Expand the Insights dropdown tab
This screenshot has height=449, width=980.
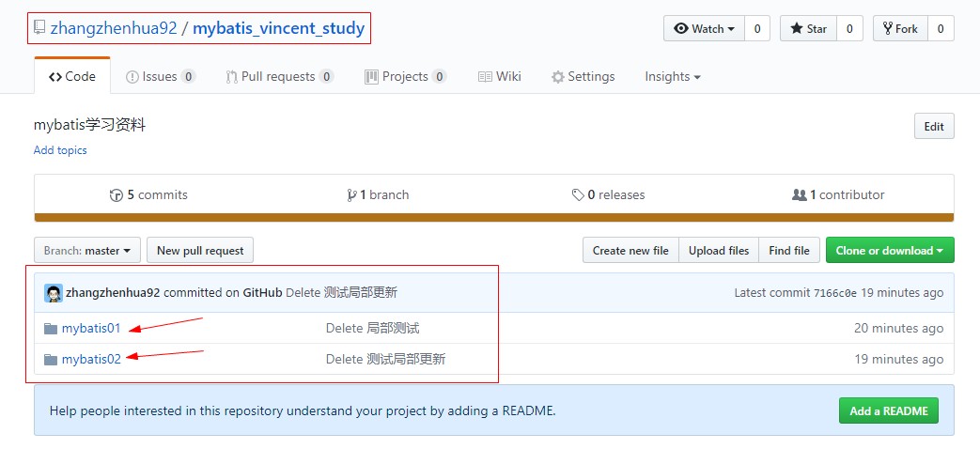tap(673, 76)
